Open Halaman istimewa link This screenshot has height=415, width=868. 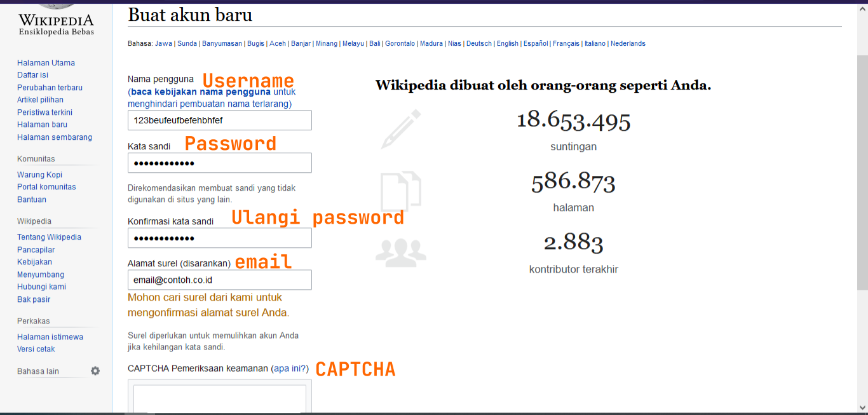(50, 337)
